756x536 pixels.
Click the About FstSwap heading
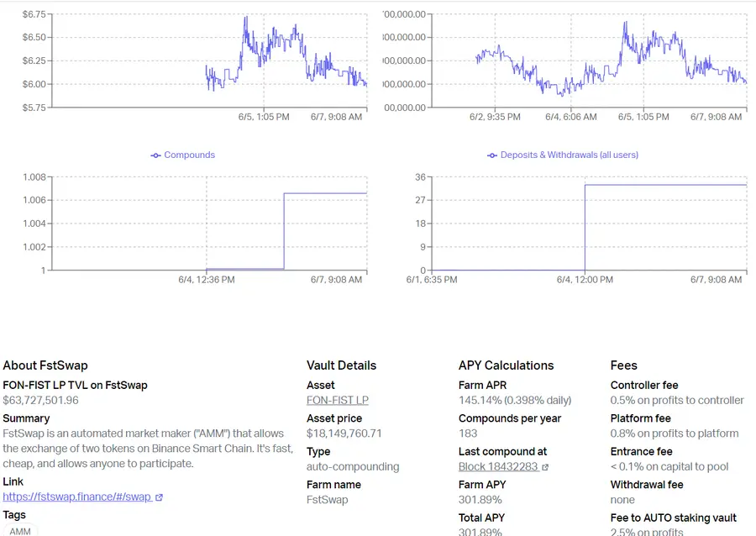[x=45, y=365]
